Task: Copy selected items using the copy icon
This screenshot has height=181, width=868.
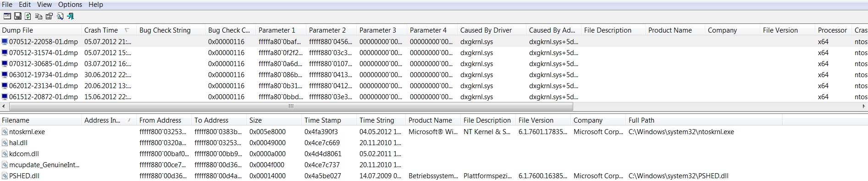Action: (x=39, y=16)
